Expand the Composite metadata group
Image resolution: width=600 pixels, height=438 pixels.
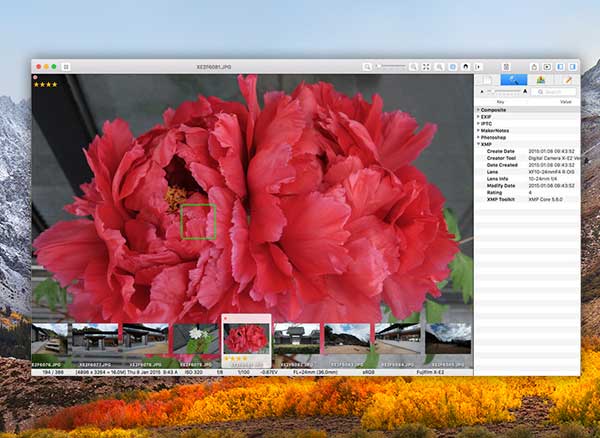[478, 110]
